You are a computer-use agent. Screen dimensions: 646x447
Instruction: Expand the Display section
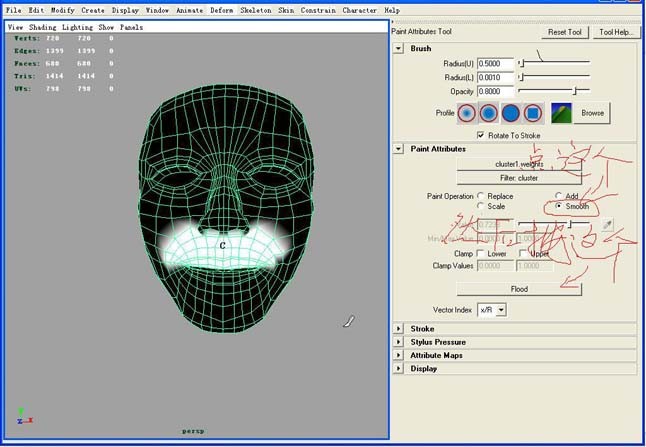click(398, 368)
